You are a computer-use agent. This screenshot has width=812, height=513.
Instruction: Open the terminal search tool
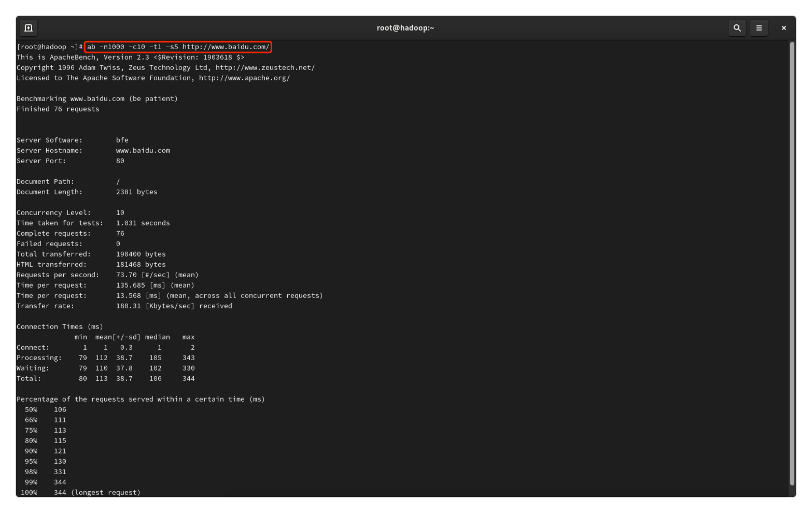(737, 28)
